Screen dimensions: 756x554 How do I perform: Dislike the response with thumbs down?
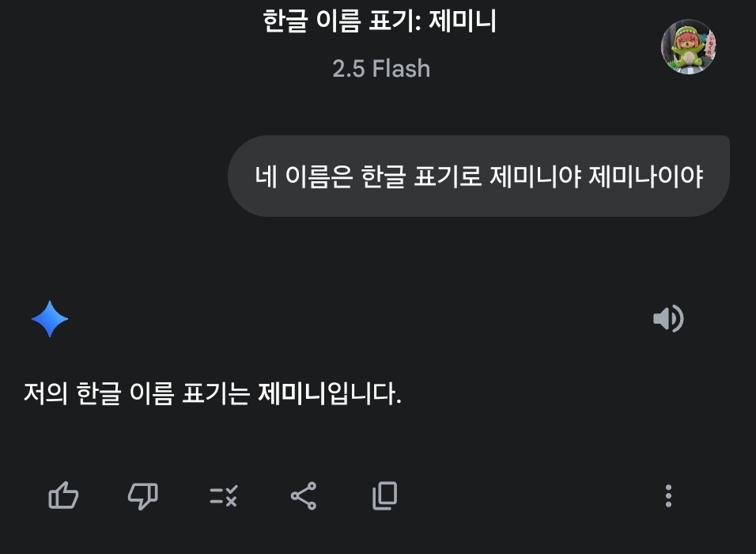tap(143, 496)
